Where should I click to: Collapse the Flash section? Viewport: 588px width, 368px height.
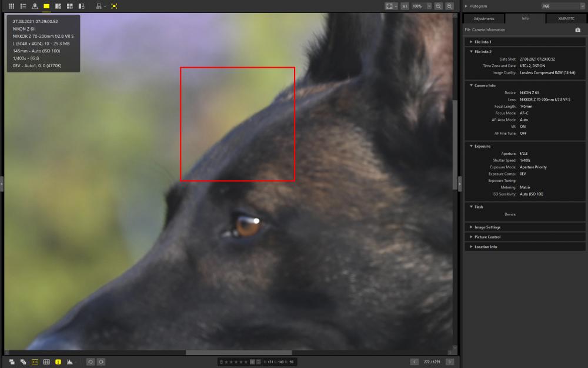tap(471, 207)
